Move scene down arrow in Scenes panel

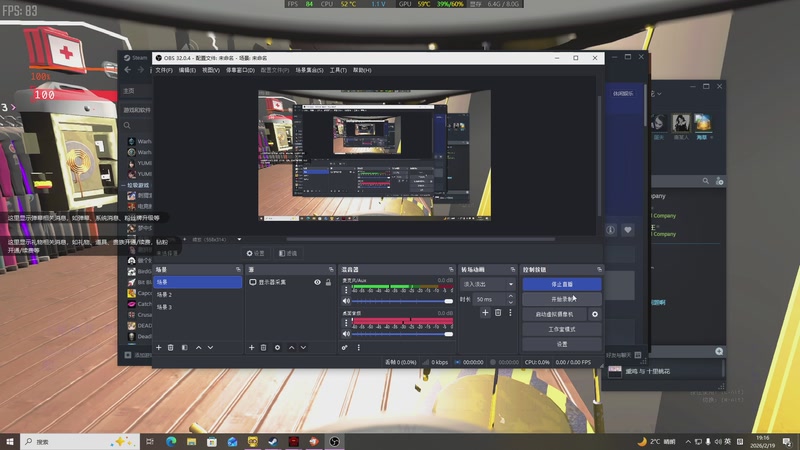(x=210, y=347)
